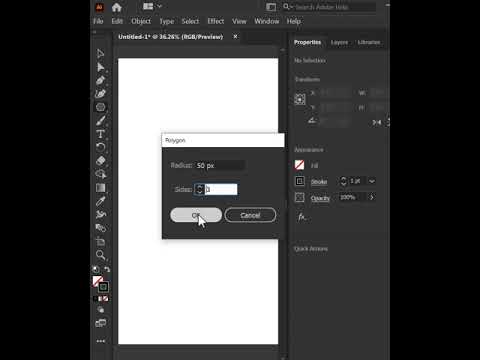Open the Help menu
The height and width of the screenshot is (360, 480).
pyautogui.click(x=294, y=21)
